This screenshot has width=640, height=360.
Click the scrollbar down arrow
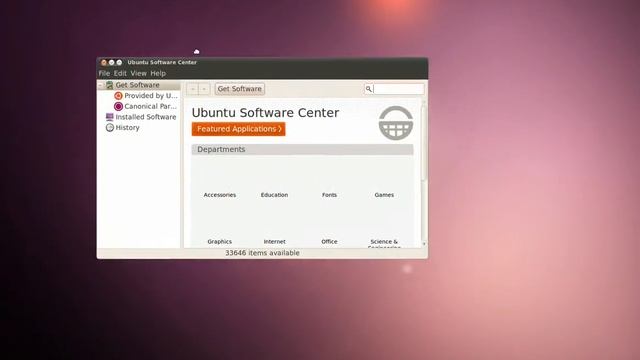point(424,244)
